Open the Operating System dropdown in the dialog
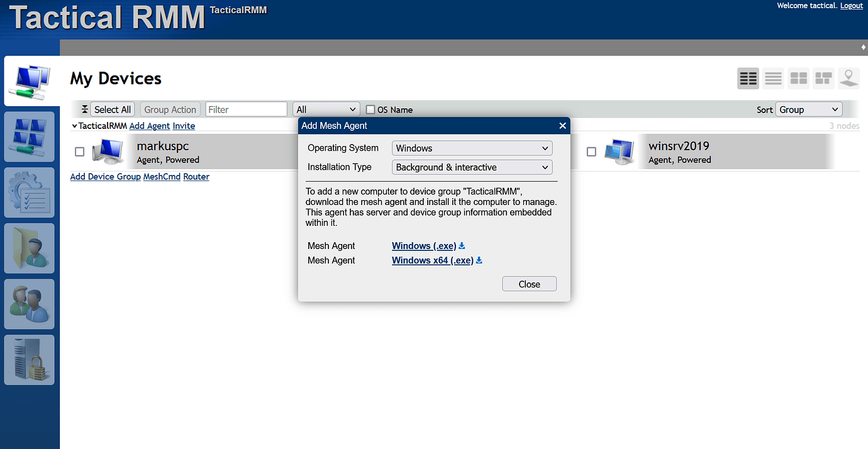This screenshot has width=868, height=449. click(x=472, y=148)
